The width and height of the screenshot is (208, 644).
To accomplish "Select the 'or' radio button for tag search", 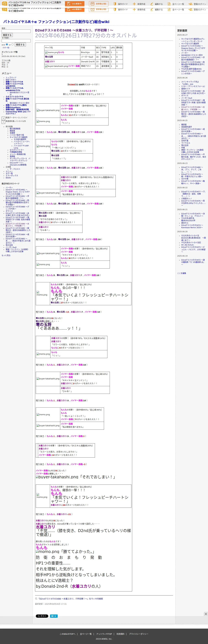I will click(x=12, y=44).
